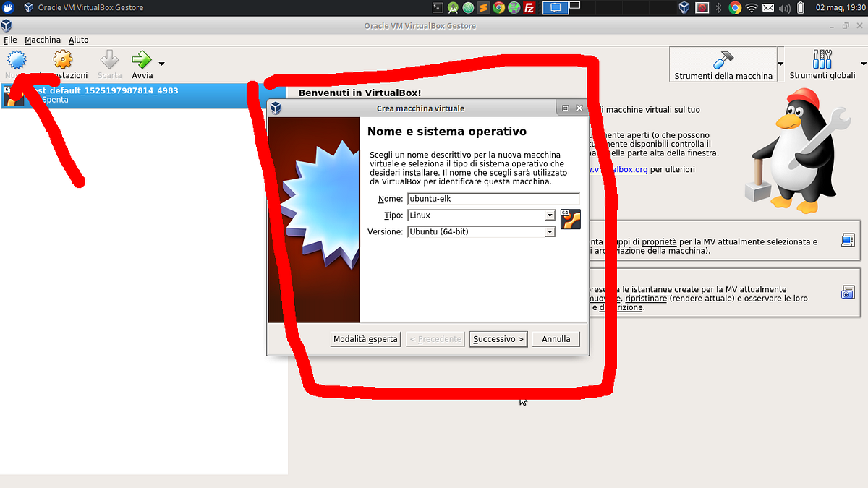Proceed with the Successivo button
This screenshot has height=488, width=868.
[x=498, y=338]
